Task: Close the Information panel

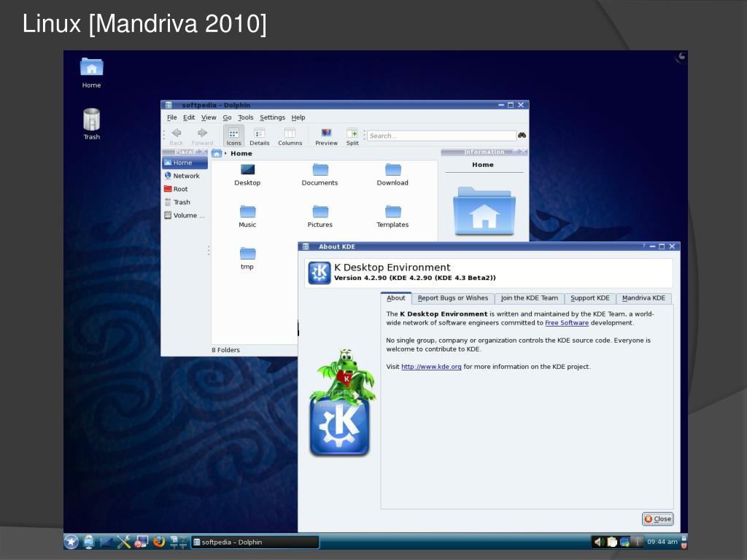Action: (x=523, y=152)
